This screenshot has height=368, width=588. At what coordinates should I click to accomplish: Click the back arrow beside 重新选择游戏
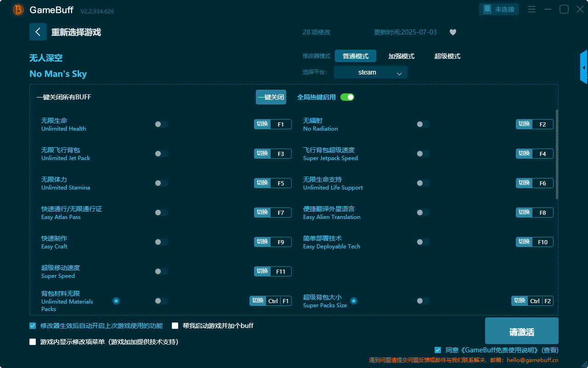(x=38, y=32)
